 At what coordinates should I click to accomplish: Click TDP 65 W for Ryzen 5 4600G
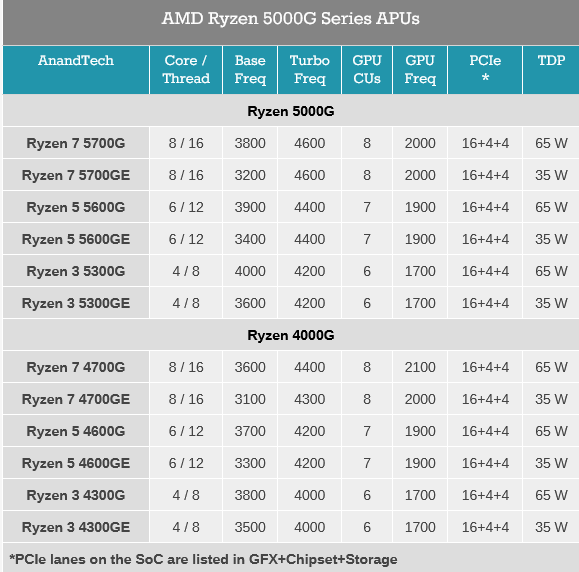point(551,431)
